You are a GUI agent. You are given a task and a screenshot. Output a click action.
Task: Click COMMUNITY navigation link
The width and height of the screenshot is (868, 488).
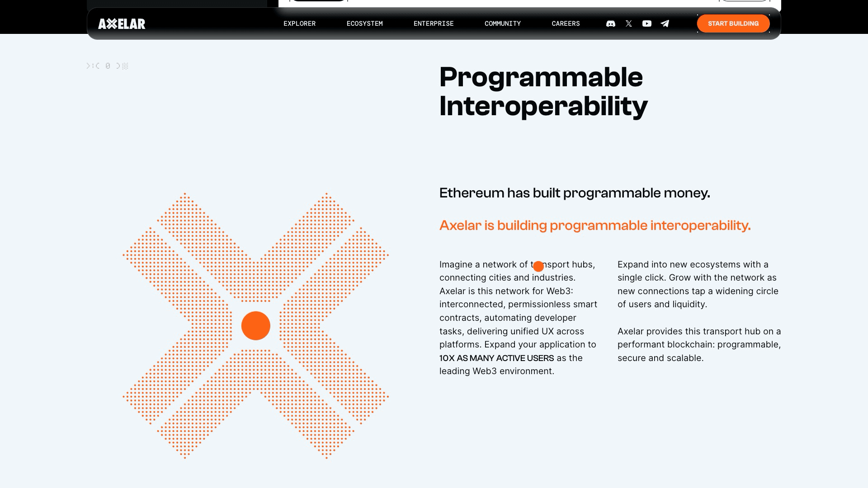pyautogui.click(x=502, y=23)
